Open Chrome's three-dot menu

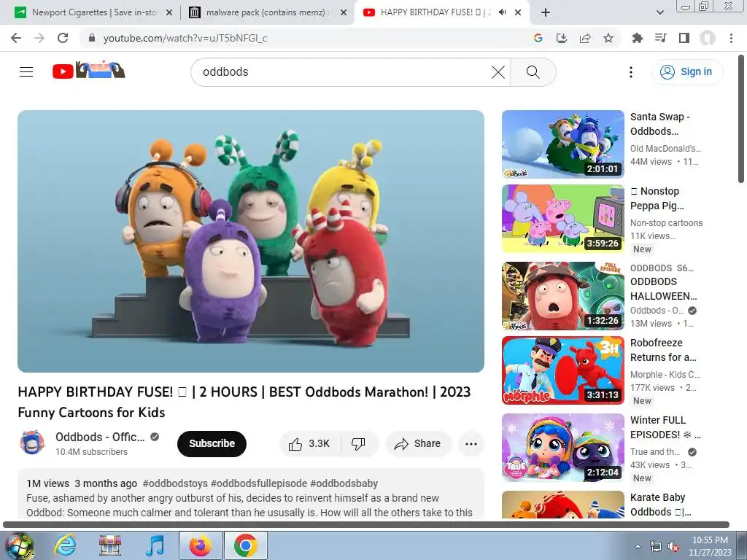731,38
